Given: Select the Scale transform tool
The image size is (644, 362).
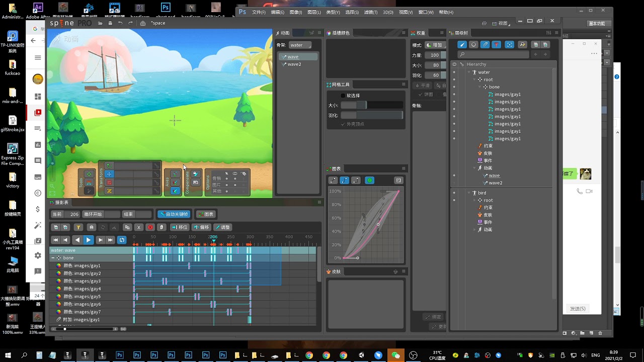Looking at the screenshot, I should pyautogui.click(x=109, y=183).
